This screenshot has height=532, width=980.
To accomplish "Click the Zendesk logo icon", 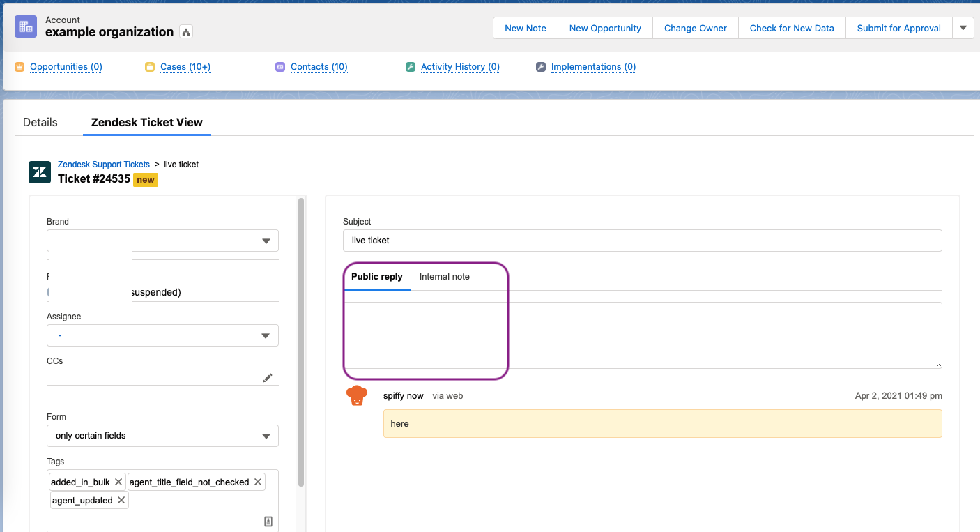I will pos(40,172).
